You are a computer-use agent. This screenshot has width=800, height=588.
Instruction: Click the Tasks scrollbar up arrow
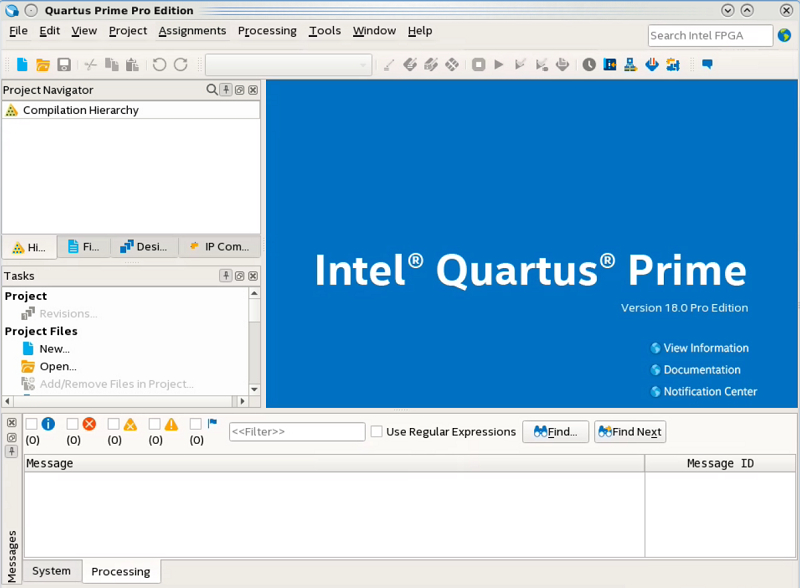tap(254, 293)
